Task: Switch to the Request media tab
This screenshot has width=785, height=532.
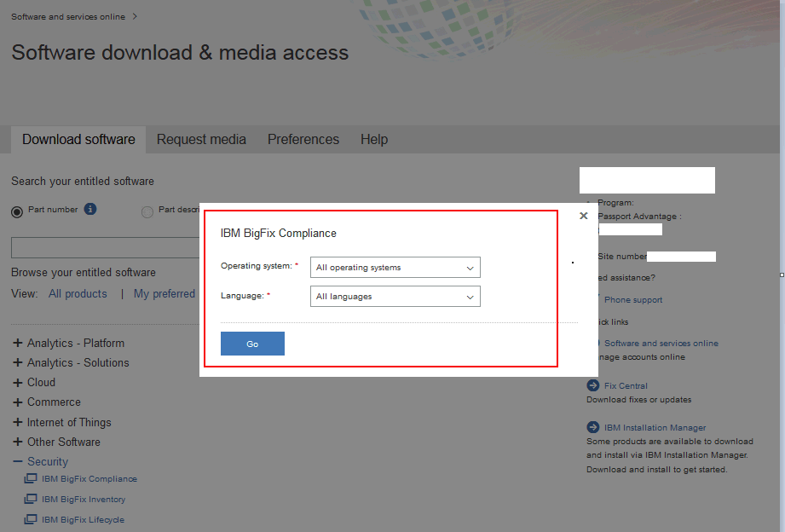Action: (x=201, y=139)
